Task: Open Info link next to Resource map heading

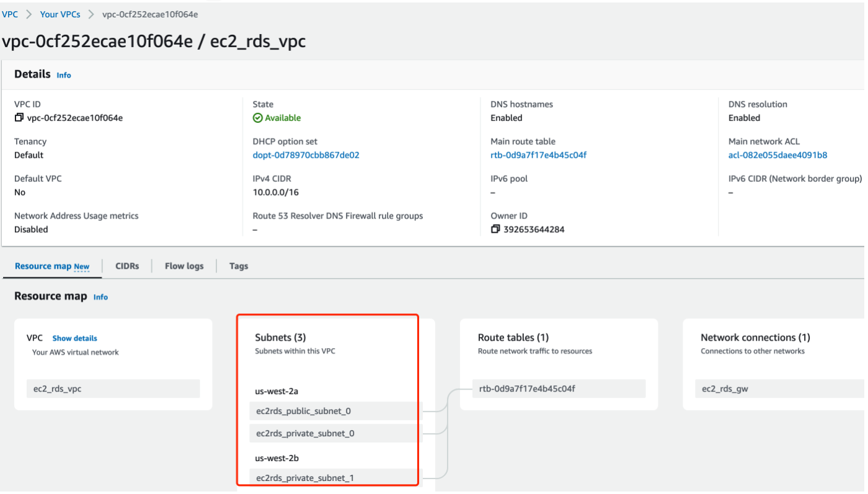Action: coord(100,297)
